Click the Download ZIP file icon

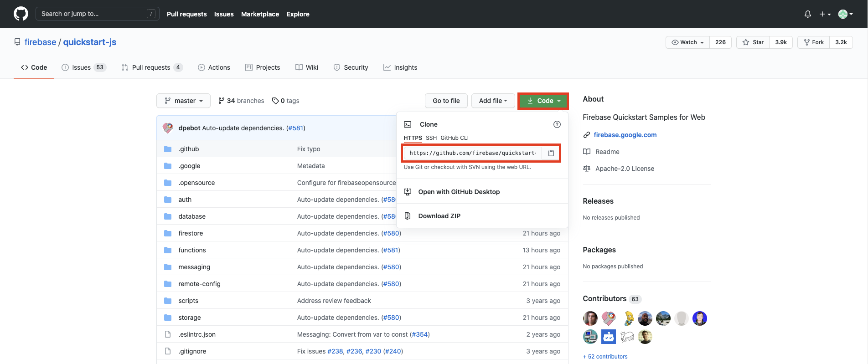point(408,216)
